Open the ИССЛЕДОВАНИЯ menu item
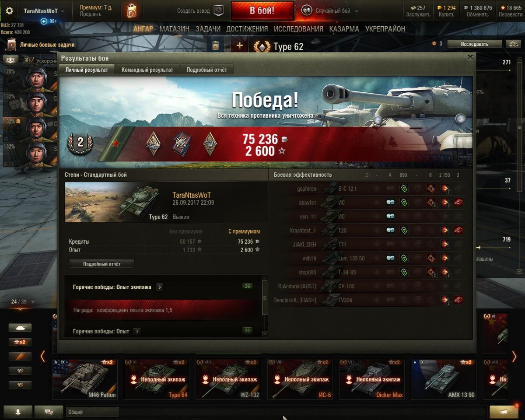The image size is (525, 420). pos(298,29)
